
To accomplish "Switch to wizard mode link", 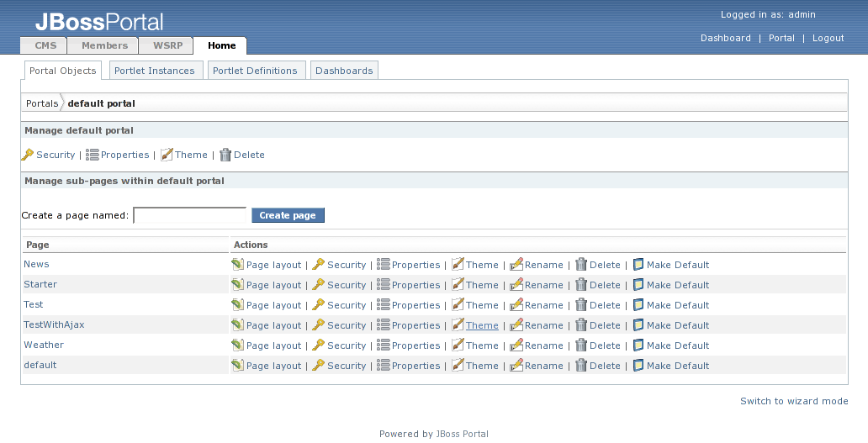I will point(794,401).
